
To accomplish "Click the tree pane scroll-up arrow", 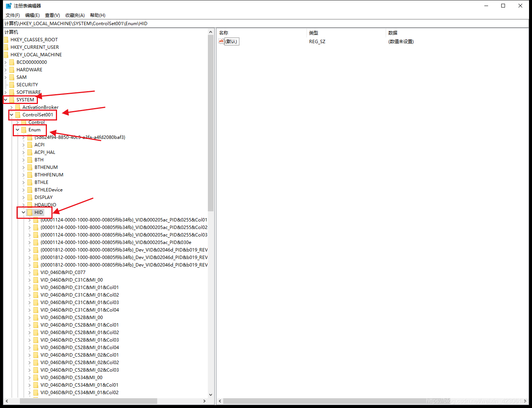I will point(210,32).
